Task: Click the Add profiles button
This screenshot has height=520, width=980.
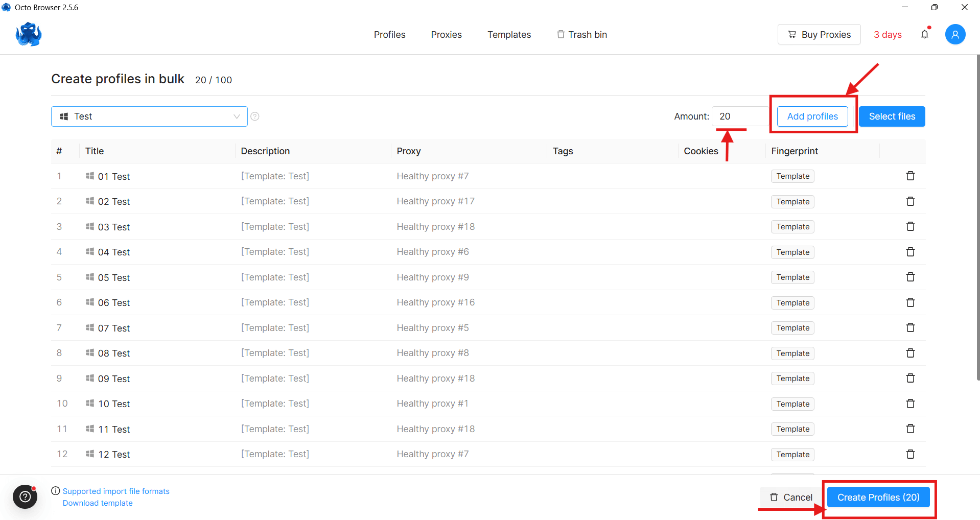Action: click(x=812, y=116)
